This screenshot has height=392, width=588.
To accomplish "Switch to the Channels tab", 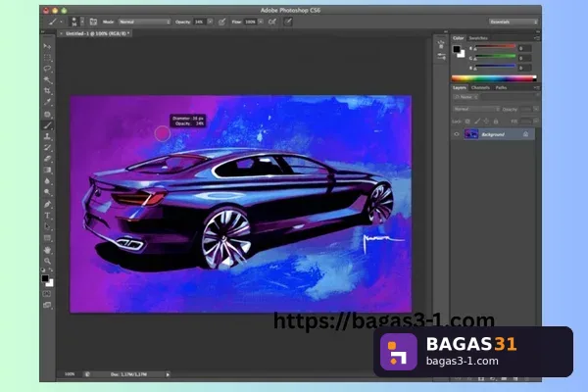I will 480,87.
